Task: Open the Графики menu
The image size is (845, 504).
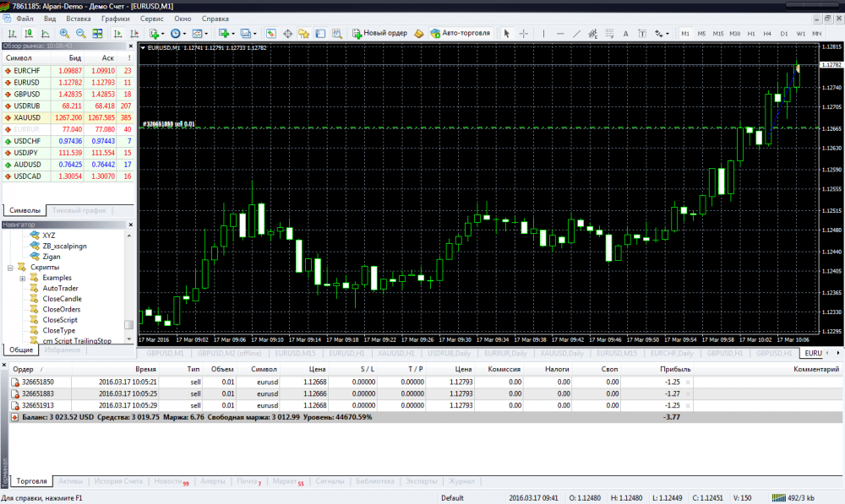Action: (116, 19)
